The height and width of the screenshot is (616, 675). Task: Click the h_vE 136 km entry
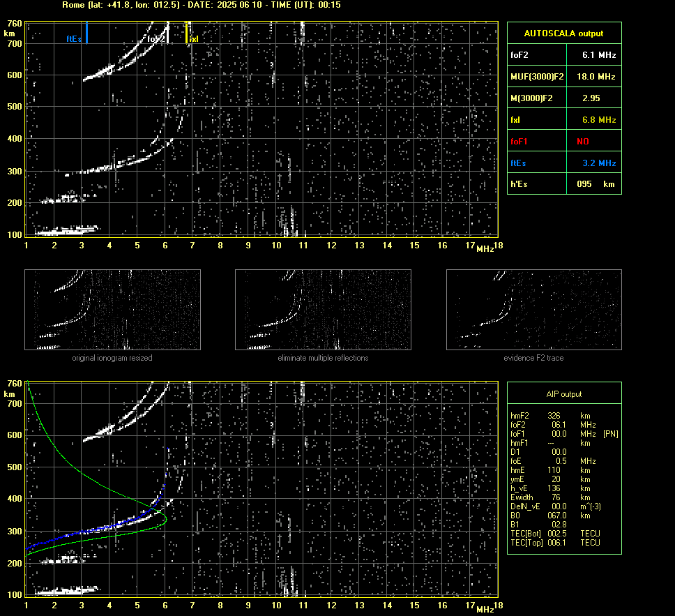tap(551, 488)
